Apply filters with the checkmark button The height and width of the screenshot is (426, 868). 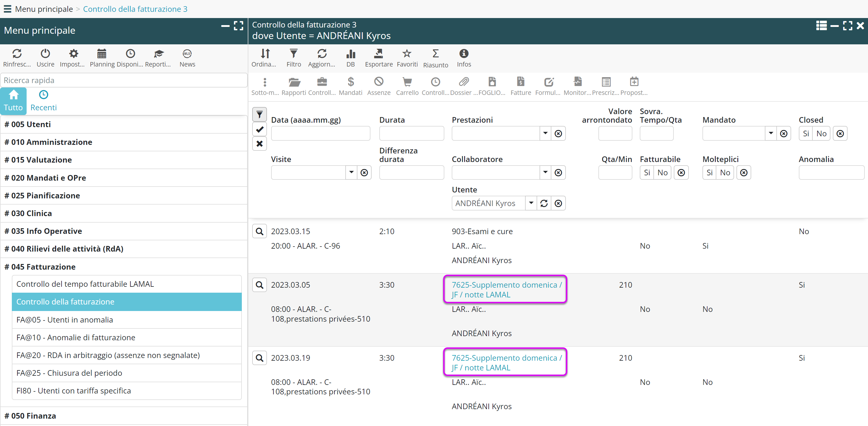260,129
